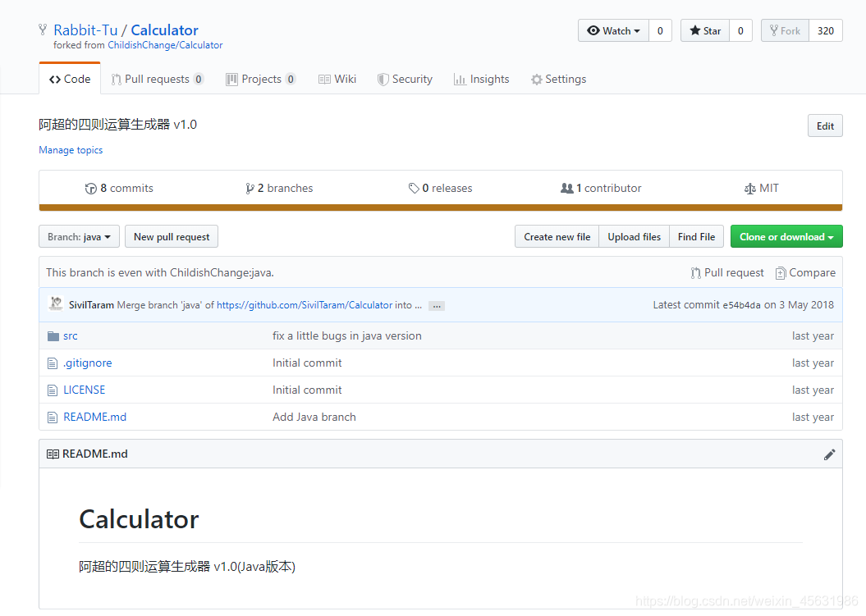Open Calculator repository title link
The height and width of the screenshot is (616, 866).
165,30
